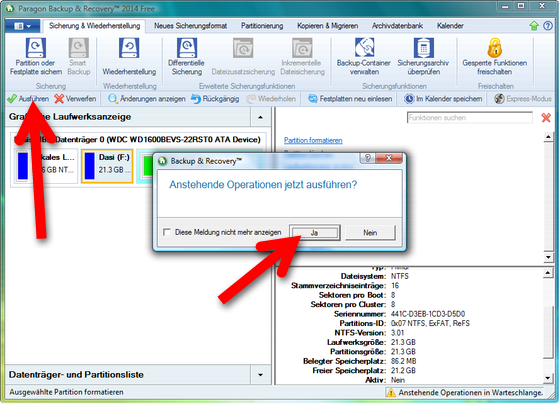Click Wiederholen in the toolbar
Screen dimensions: 560x404
pyautogui.click(x=271, y=99)
